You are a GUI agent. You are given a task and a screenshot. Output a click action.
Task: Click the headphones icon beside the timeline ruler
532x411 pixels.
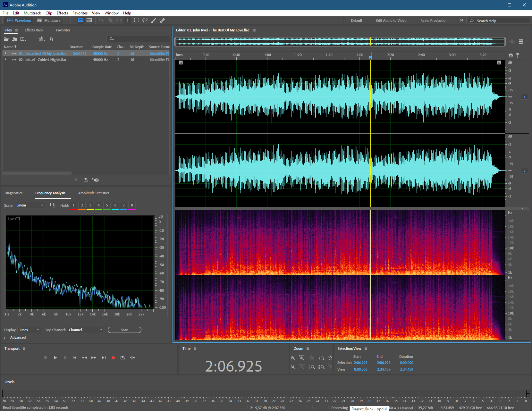coord(511,55)
